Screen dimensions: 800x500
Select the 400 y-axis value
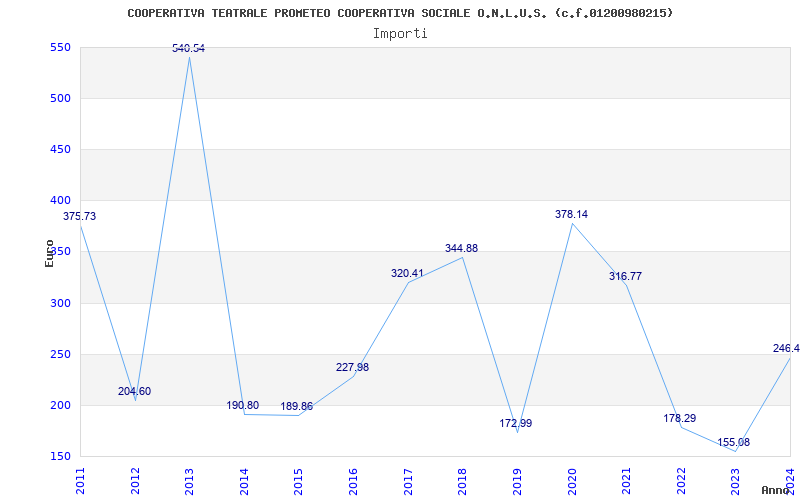pyautogui.click(x=60, y=201)
